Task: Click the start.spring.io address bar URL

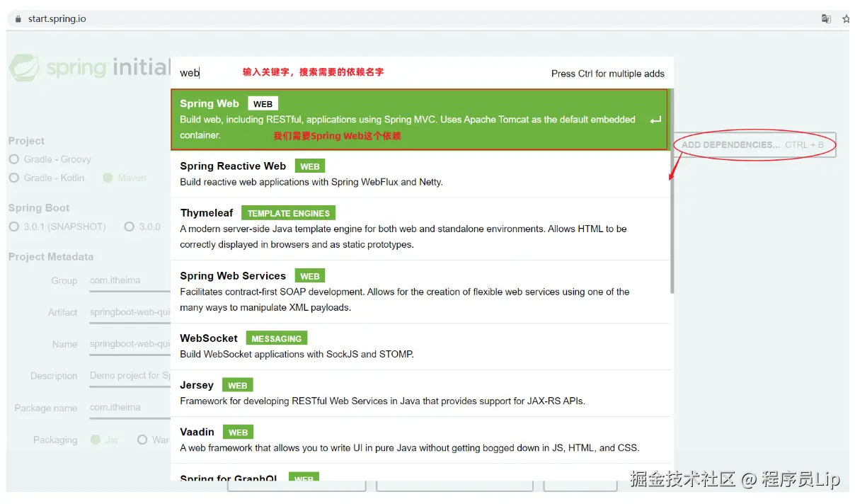Action: click(57, 19)
